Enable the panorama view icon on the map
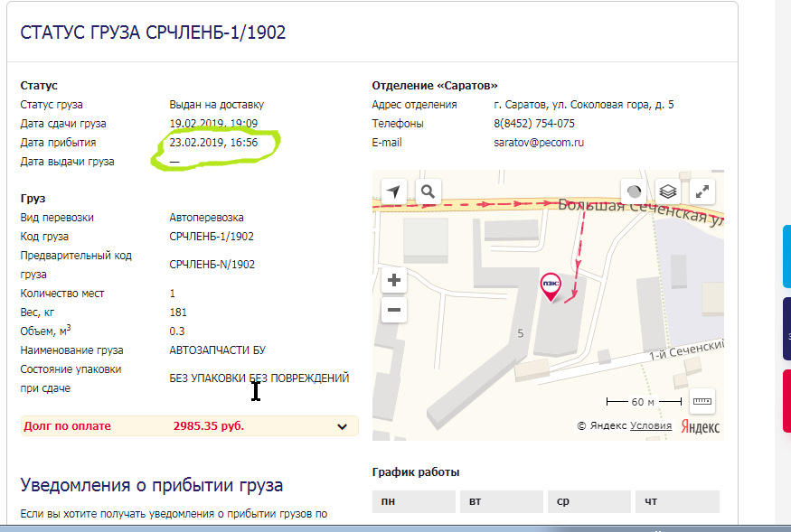 point(633,191)
